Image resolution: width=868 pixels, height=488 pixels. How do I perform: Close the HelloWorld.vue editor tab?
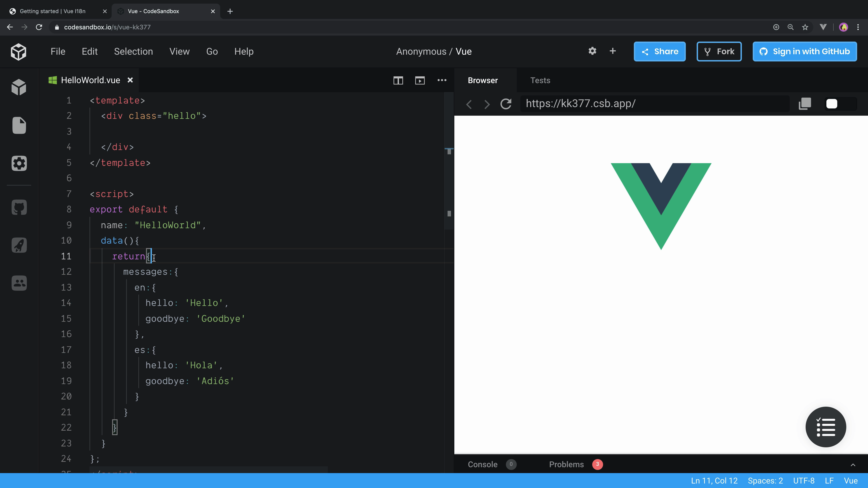click(x=130, y=80)
